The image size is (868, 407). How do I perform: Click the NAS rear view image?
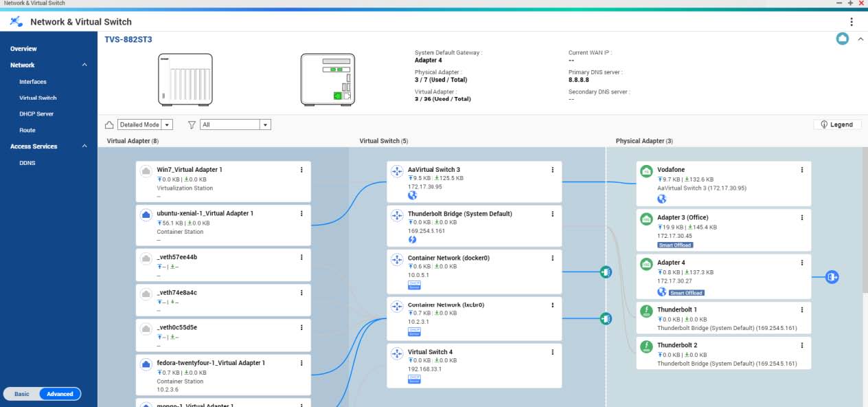click(x=327, y=79)
